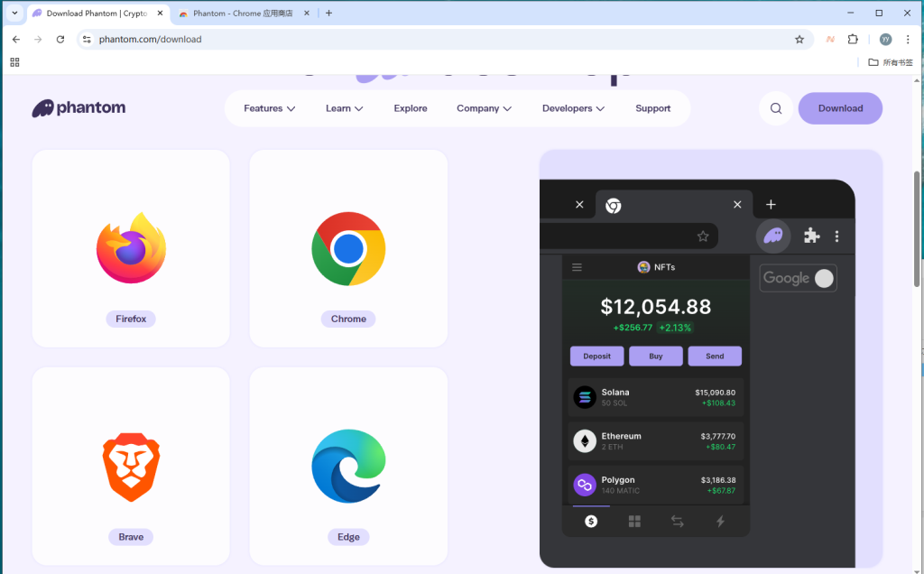
Task: Click the Phantom wallet preview image
Action: pyautogui.click(x=711, y=358)
